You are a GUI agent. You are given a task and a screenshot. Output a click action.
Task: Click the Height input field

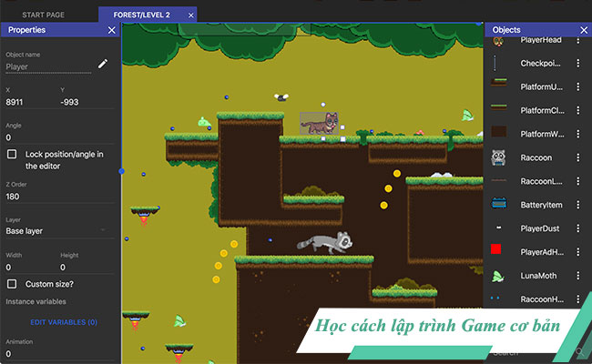(87, 268)
